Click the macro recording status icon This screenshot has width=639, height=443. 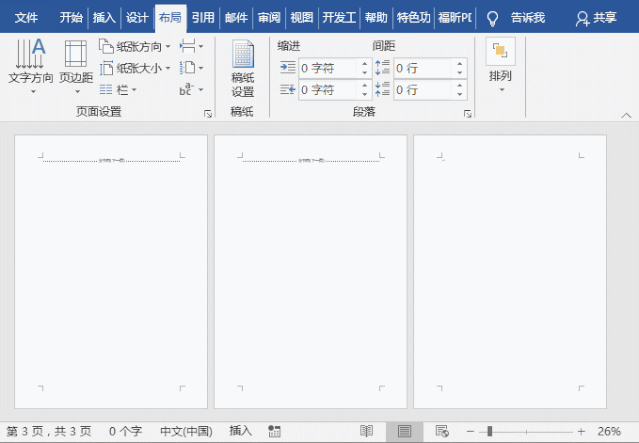click(x=274, y=431)
